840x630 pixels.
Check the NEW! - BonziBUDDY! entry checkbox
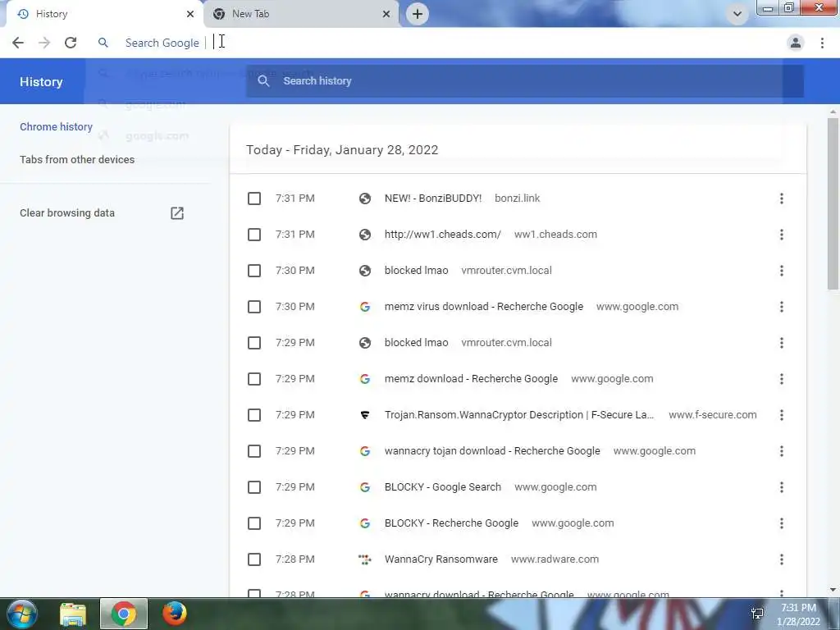click(x=254, y=199)
